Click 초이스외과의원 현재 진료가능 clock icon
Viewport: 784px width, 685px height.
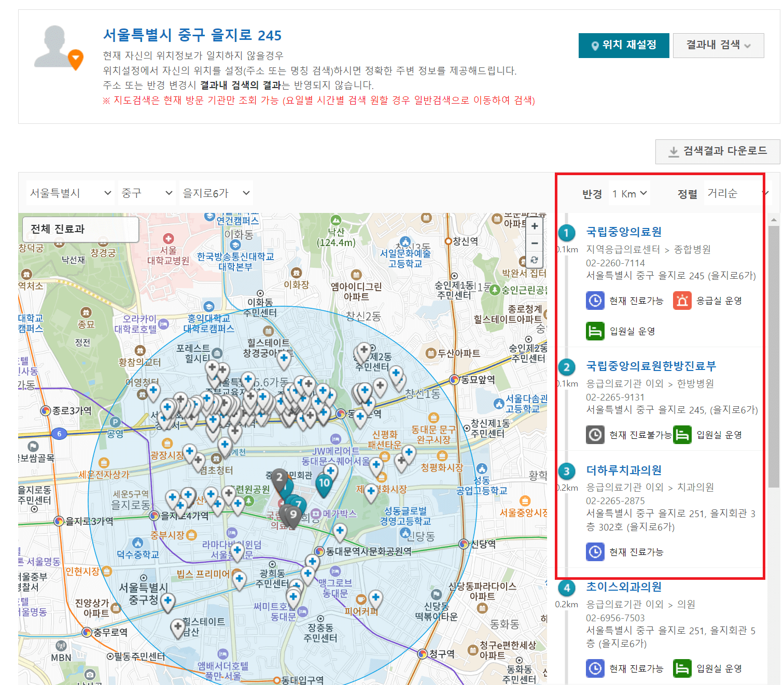click(595, 668)
